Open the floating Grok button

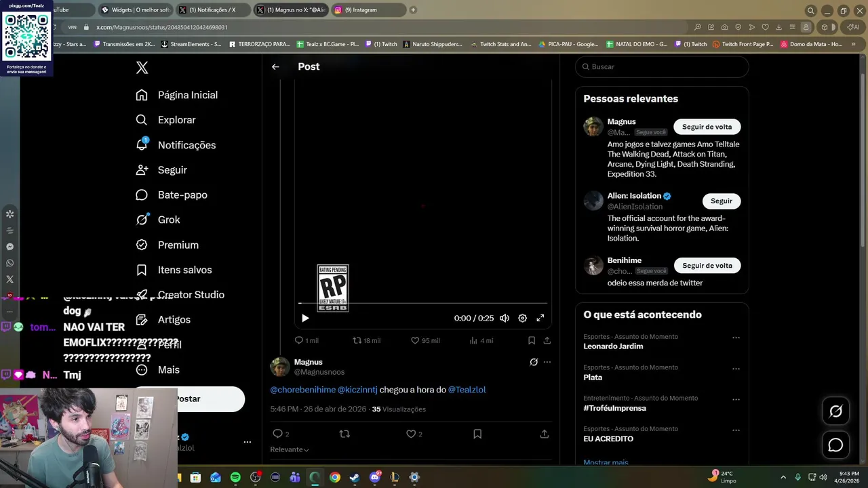pos(835,411)
